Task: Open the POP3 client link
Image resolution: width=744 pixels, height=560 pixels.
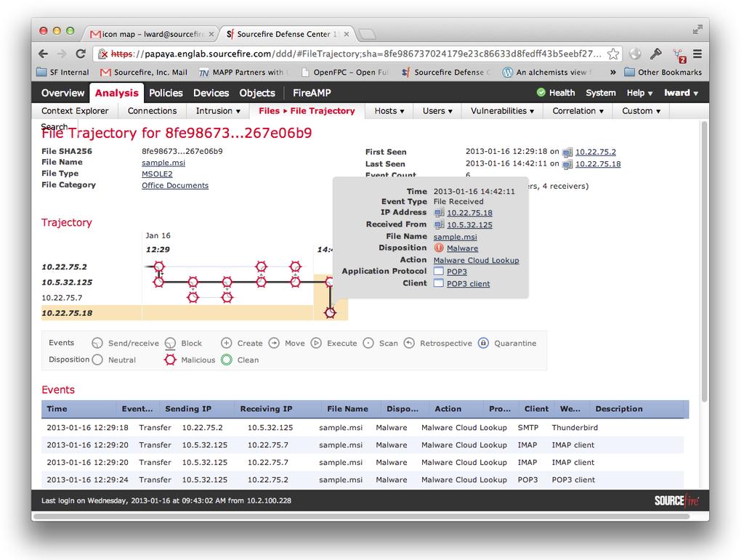Action: pos(468,283)
